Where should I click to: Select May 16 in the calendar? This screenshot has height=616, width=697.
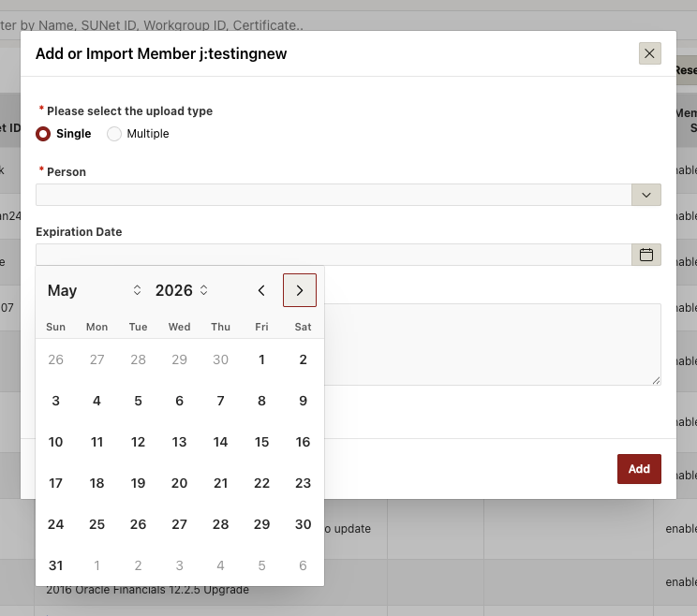(x=304, y=442)
